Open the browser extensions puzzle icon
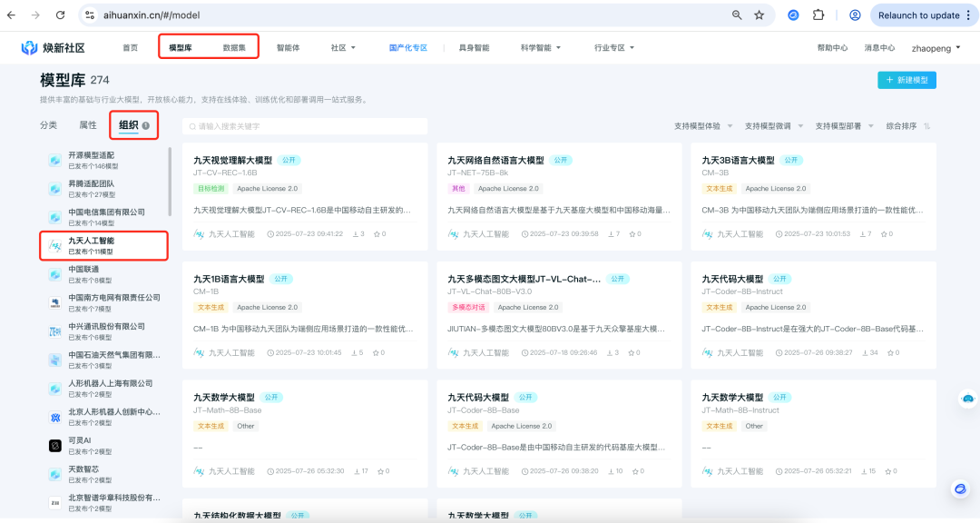 (x=818, y=15)
